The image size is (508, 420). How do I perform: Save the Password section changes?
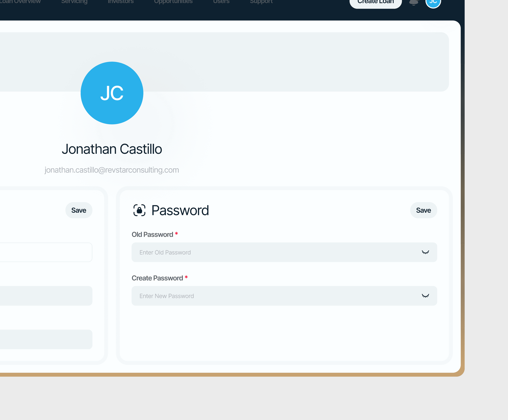tap(423, 210)
